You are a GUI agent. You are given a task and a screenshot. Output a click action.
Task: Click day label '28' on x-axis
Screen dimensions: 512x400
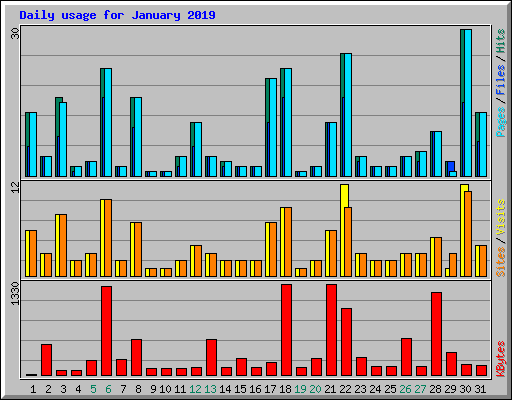(435, 389)
